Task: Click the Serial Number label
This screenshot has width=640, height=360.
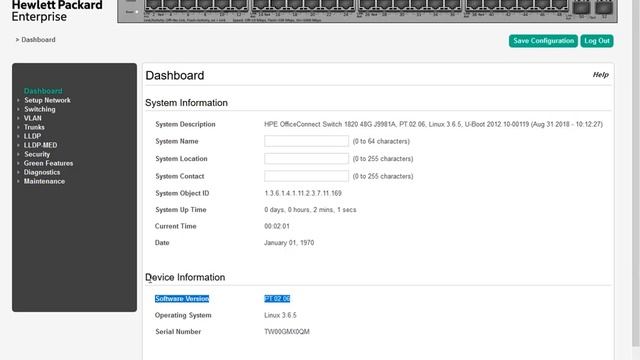Action: pos(178,331)
